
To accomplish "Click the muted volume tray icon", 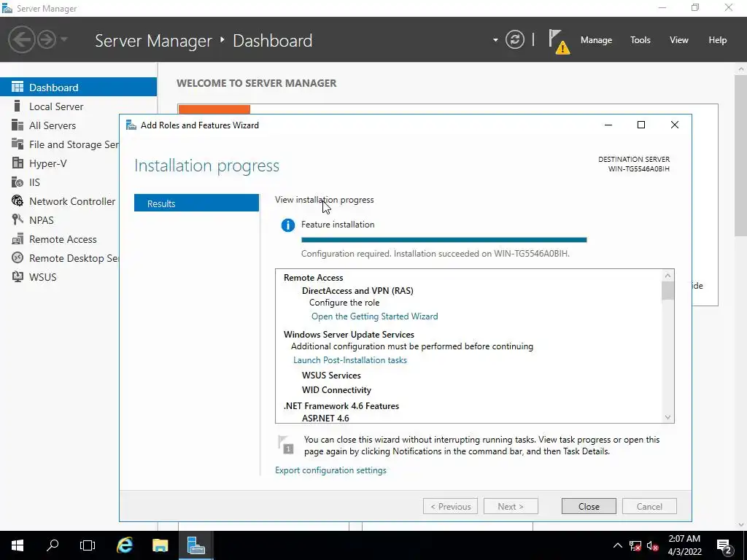I will (x=653, y=545).
